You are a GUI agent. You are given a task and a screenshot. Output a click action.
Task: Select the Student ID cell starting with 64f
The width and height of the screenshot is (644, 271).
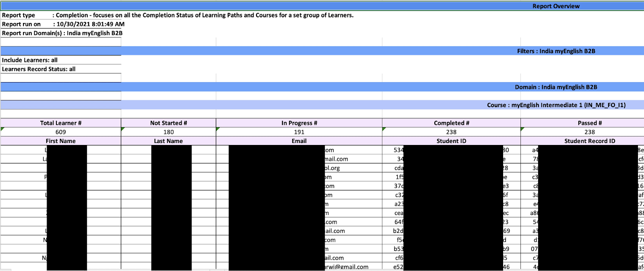click(x=451, y=222)
